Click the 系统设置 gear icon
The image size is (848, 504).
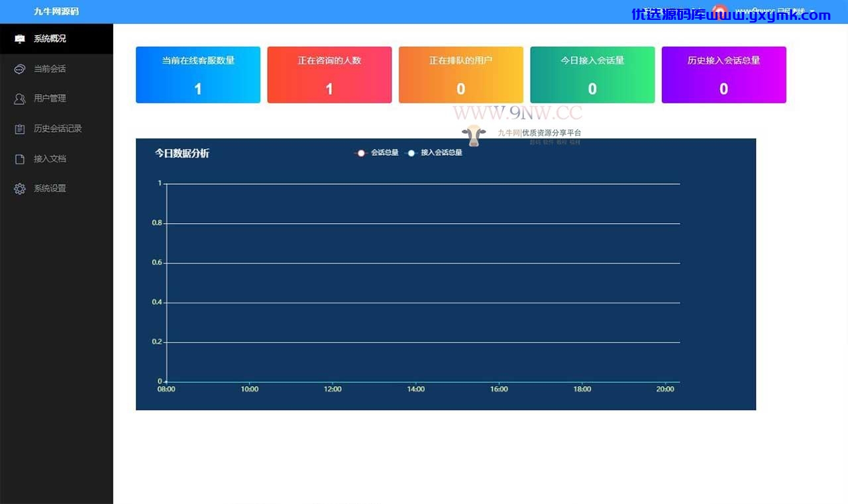click(20, 189)
